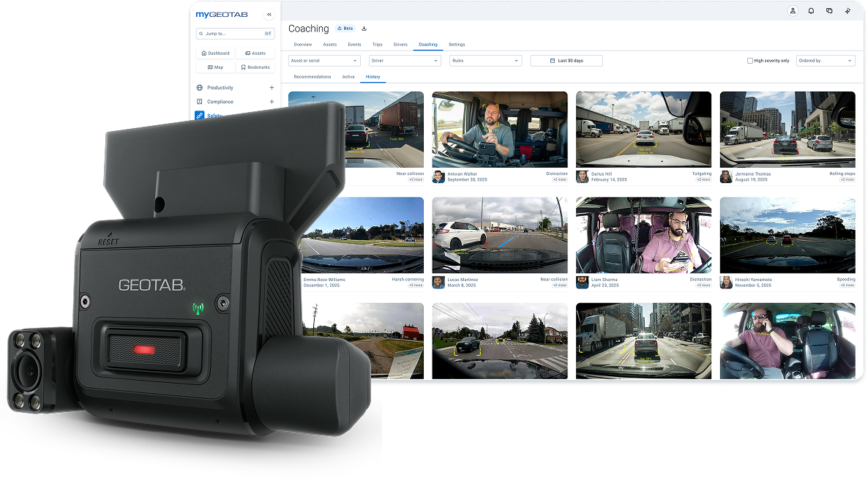Focus the Jump to search field
The width and height of the screenshot is (868, 489).
click(235, 34)
